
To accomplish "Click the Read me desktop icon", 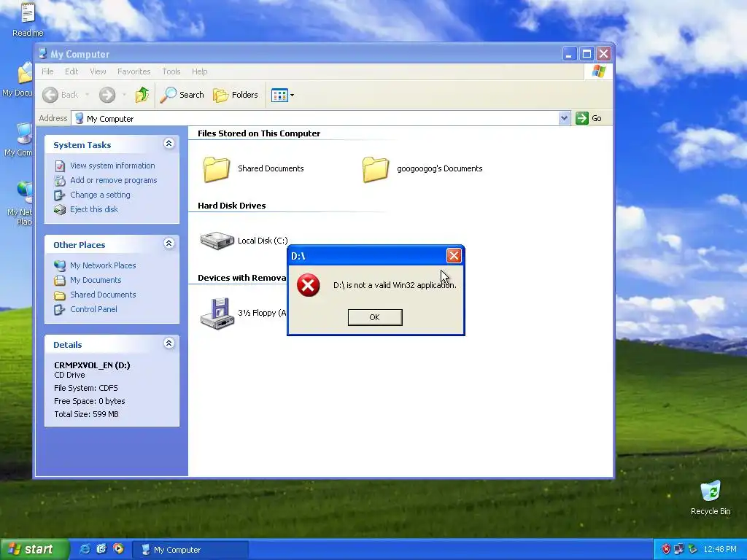I will click(x=28, y=19).
